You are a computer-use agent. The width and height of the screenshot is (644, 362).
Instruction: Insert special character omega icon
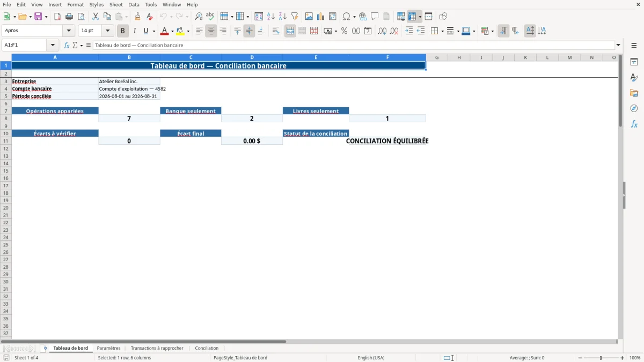(x=347, y=17)
